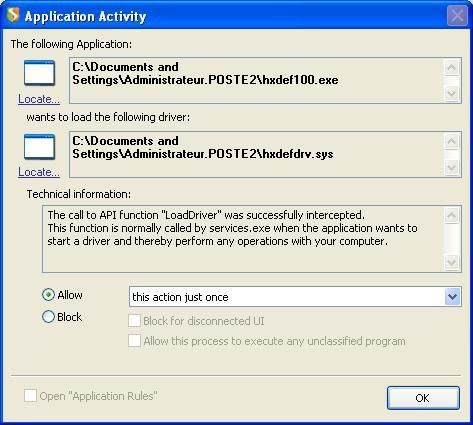Click the driver window icon beside hxdefdrv.sys
The image size is (473, 425).
click(x=39, y=147)
